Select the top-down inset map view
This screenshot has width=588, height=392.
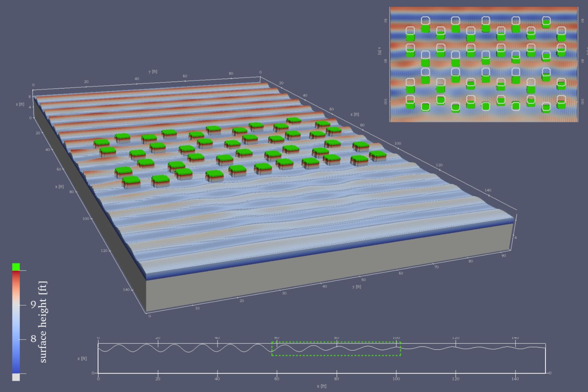pyautogui.click(x=483, y=65)
